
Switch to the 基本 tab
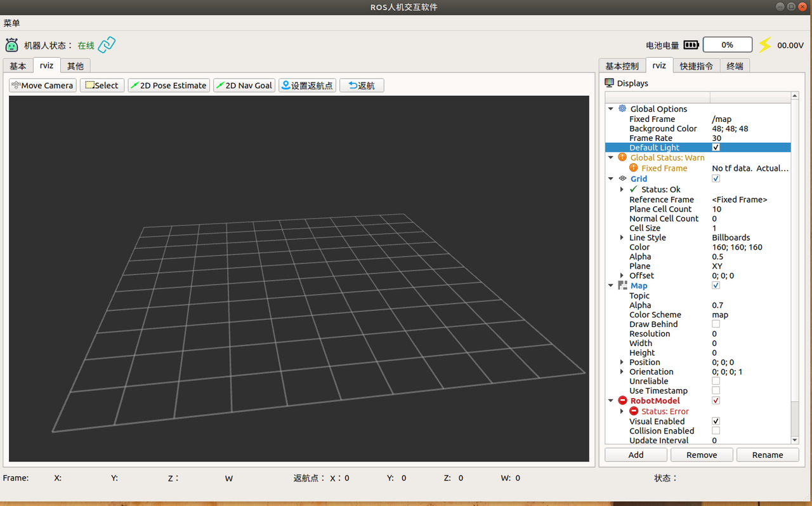coord(18,66)
